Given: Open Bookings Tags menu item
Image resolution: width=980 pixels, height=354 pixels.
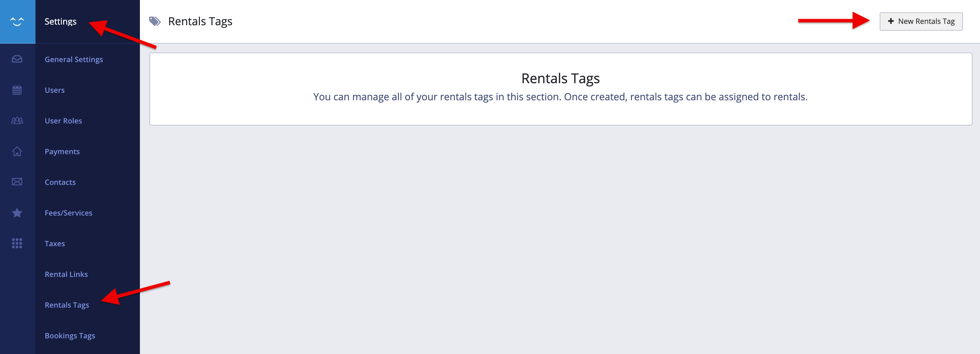Looking at the screenshot, I should click(x=70, y=336).
